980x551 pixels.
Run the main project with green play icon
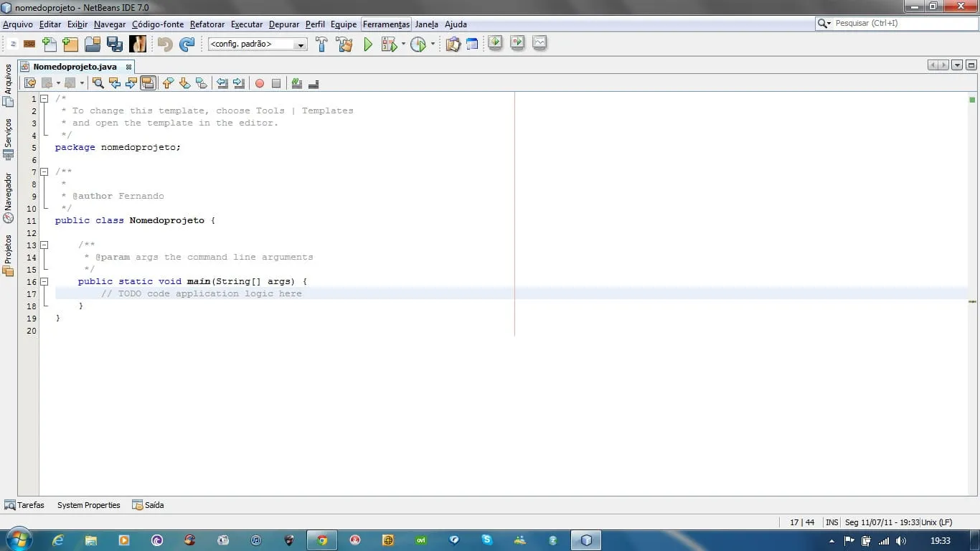click(x=368, y=44)
